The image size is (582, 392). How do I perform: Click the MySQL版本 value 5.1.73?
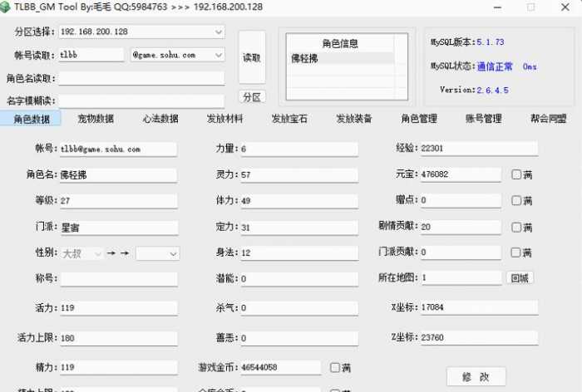point(490,42)
